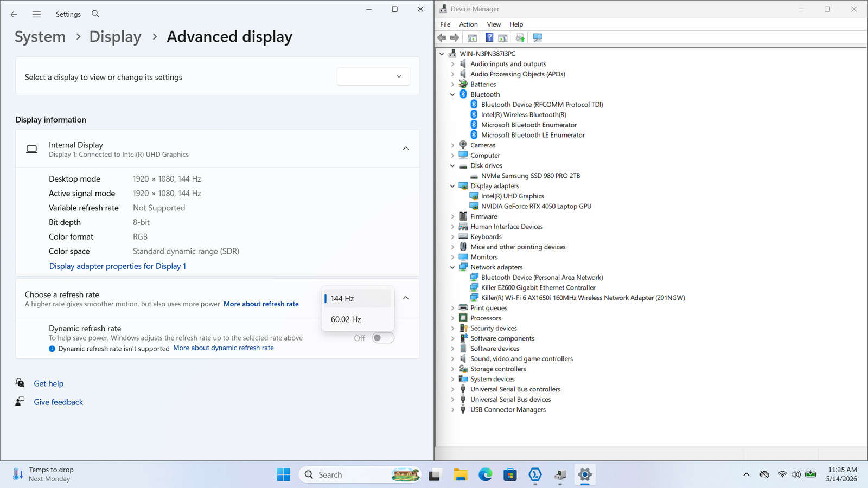The height and width of the screenshot is (488, 868).
Task: Select the Intel(R) UHD Graphics adapter icon
Action: [474, 196]
